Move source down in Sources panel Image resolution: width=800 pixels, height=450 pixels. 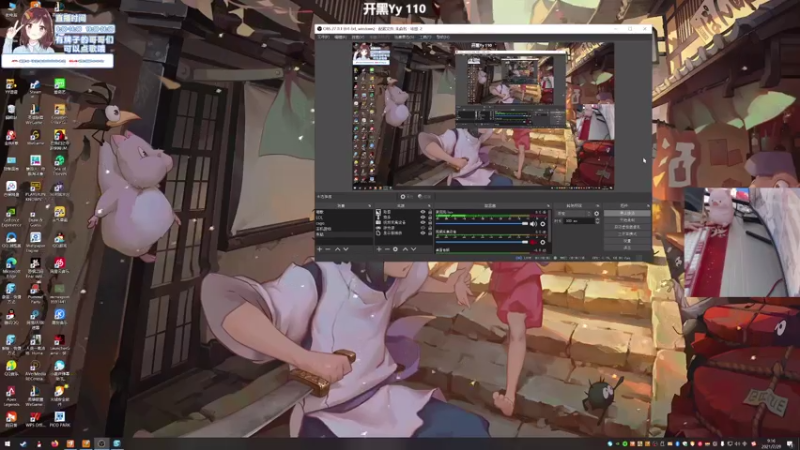(x=413, y=249)
